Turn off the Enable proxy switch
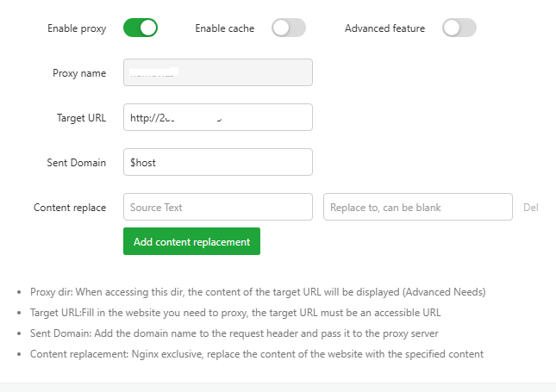This screenshot has width=556, height=392. [141, 28]
